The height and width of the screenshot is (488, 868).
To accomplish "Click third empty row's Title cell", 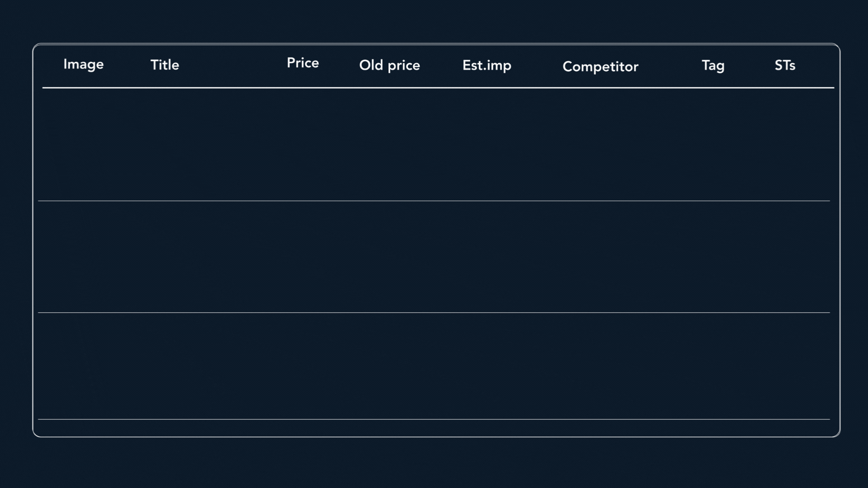I will point(165,366).
